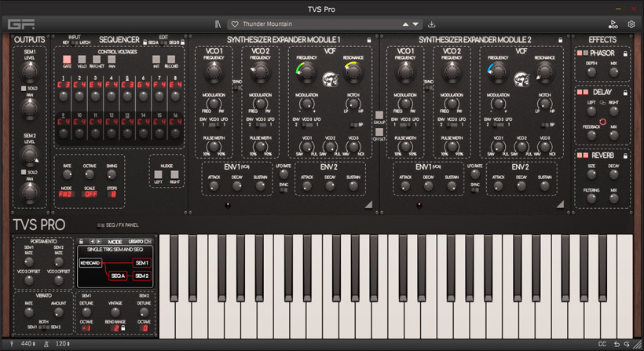The width and height of the screenshot is (644, 351).
Task: Toggle the Delay effect lock icon
Action: click(625, 93)
